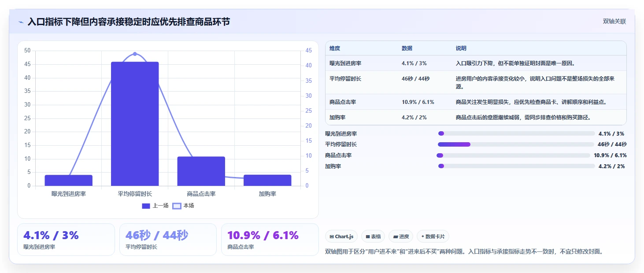644x273 pixels.
Task: Open the 10.9% / 6.1% data card
Action: [x=270, y=240]
